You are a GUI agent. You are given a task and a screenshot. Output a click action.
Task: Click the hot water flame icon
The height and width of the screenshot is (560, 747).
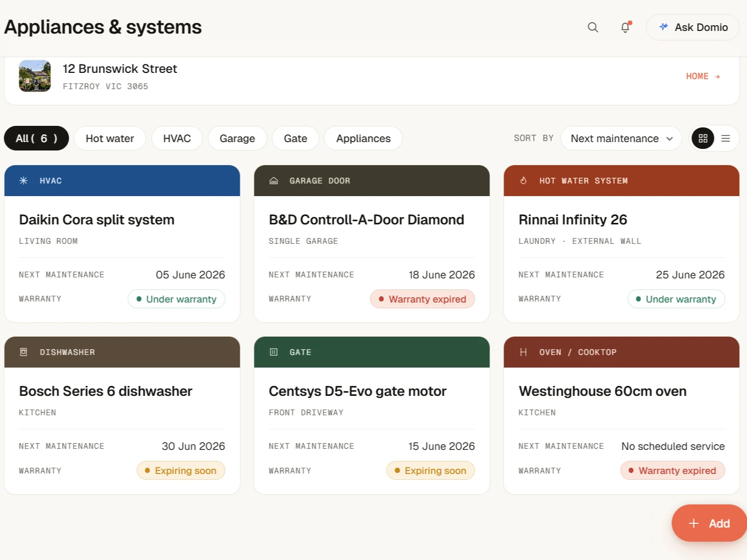click(x=523, y=181)
